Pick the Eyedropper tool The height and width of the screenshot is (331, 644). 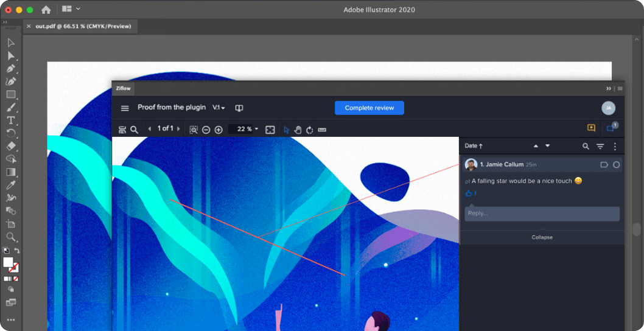click(x=10, y=185)
